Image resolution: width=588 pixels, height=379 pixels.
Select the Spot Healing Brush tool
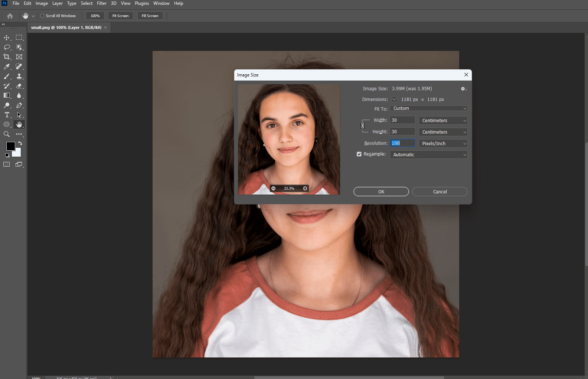pyautogui.click(x=19, y=67)
